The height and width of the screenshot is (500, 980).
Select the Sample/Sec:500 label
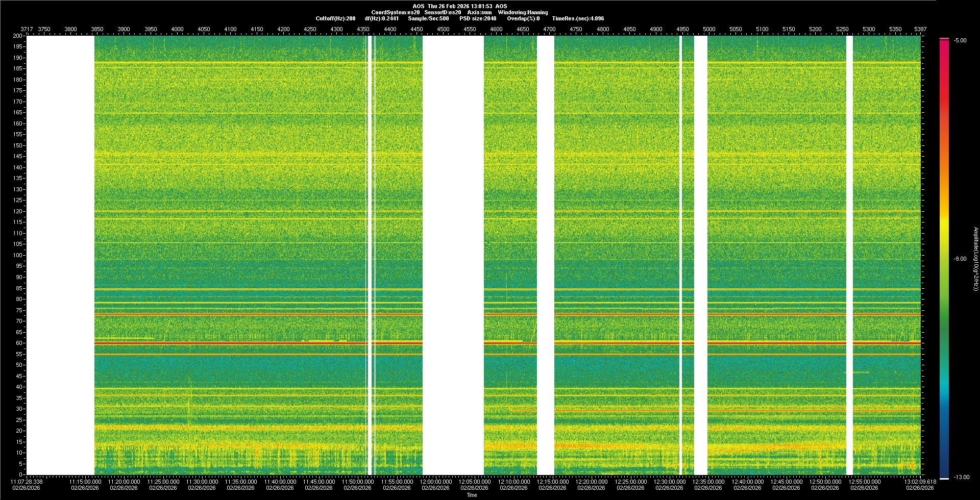[428, 18]
